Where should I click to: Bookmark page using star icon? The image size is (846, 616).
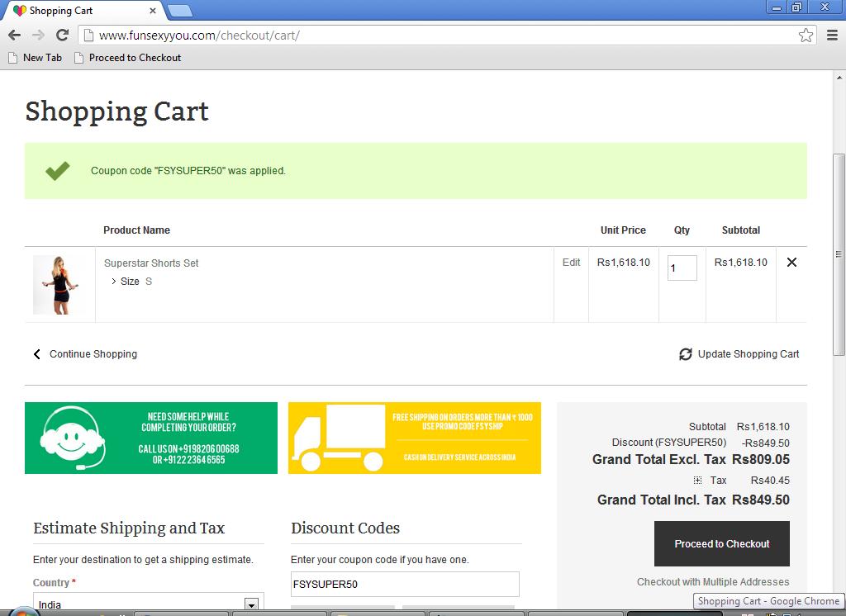click(x=806, y=35)
